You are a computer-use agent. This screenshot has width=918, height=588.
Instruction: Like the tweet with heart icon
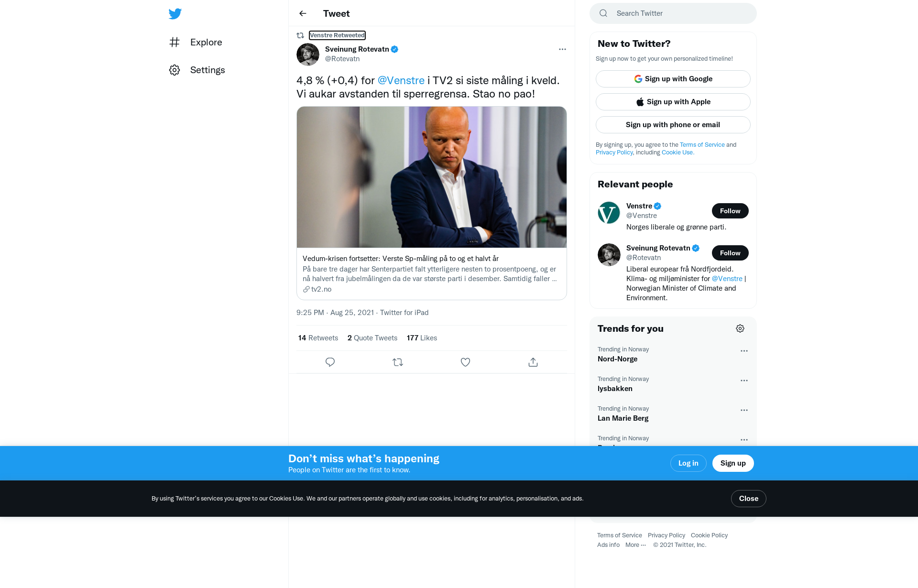pos(465,362)
